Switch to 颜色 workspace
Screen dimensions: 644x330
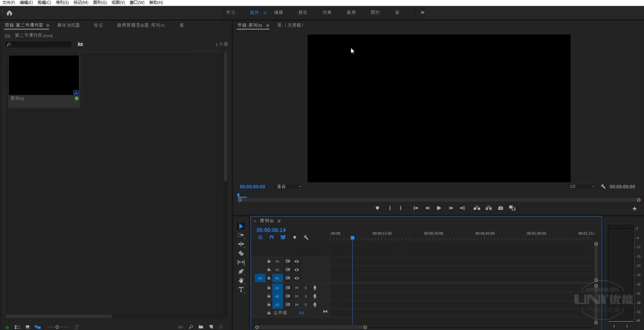coord(303,12)
